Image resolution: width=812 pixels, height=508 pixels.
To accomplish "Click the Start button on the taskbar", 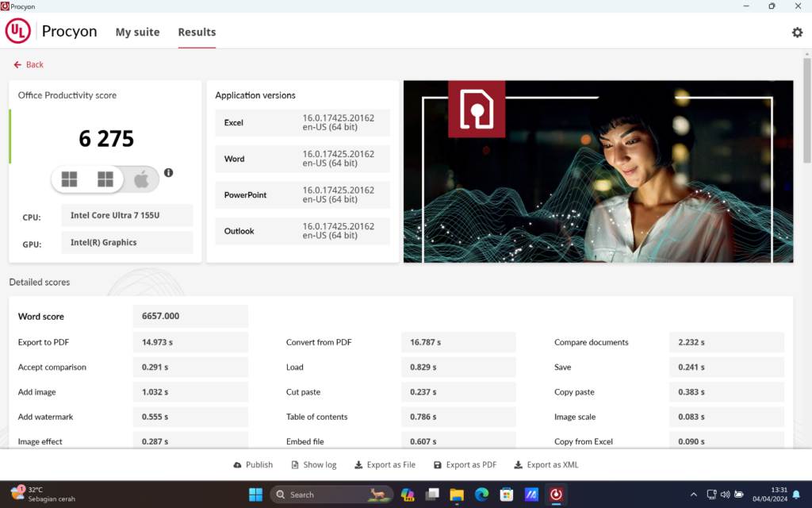I will (x=255, y=494).
